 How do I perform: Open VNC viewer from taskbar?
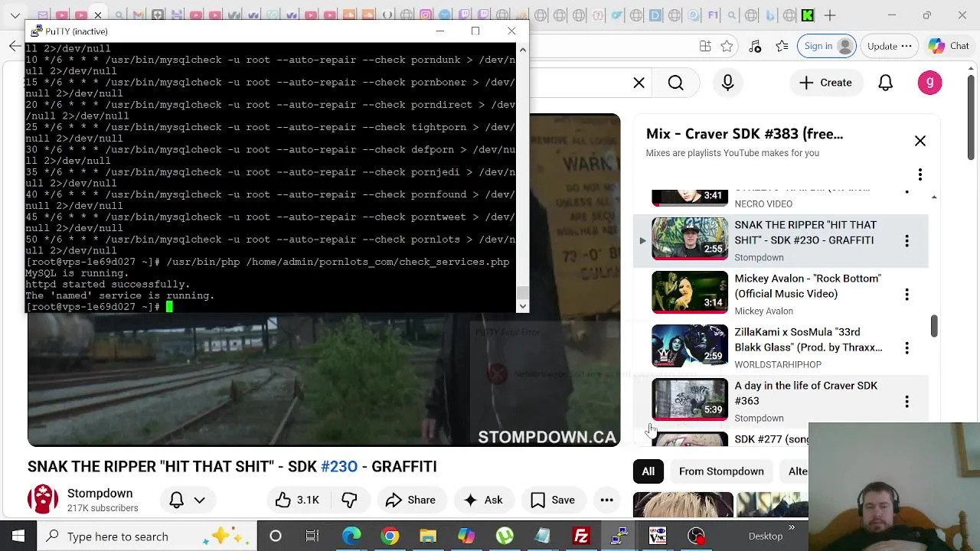[658, 536]
